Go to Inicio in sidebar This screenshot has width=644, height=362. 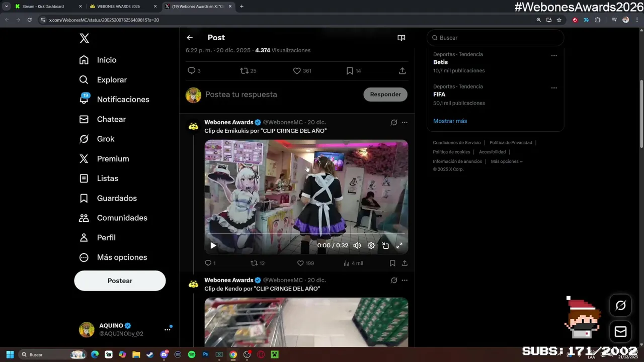98,60
